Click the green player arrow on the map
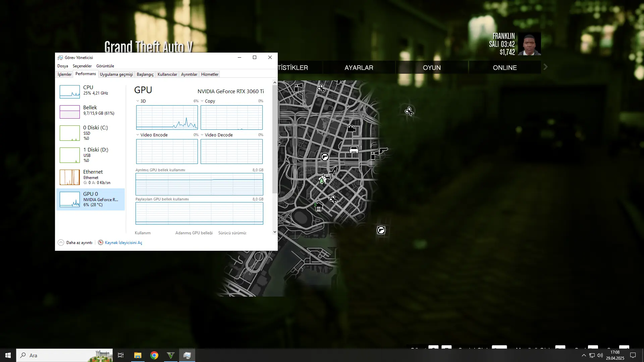 coord(322,181)
